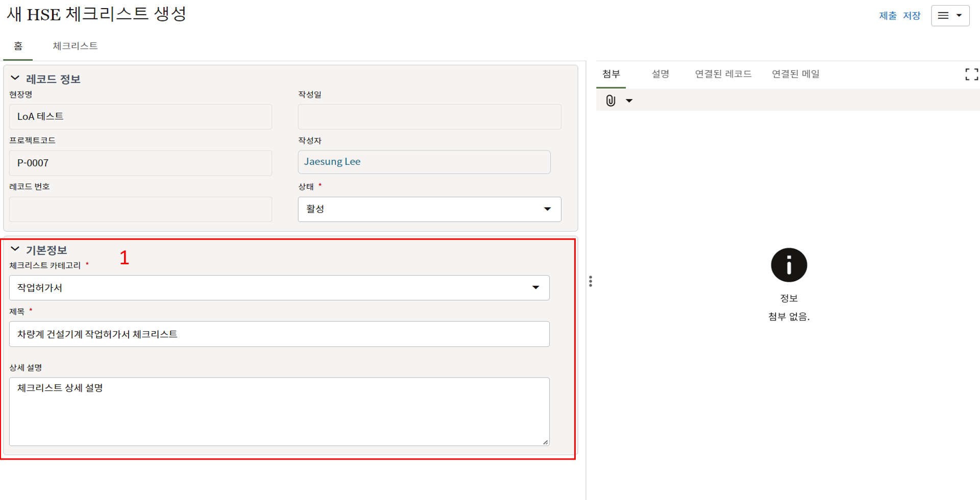980x500 pixels.
Task: Switch to the 연결된 레코드 tab
Action: click(x=723, y=74)
